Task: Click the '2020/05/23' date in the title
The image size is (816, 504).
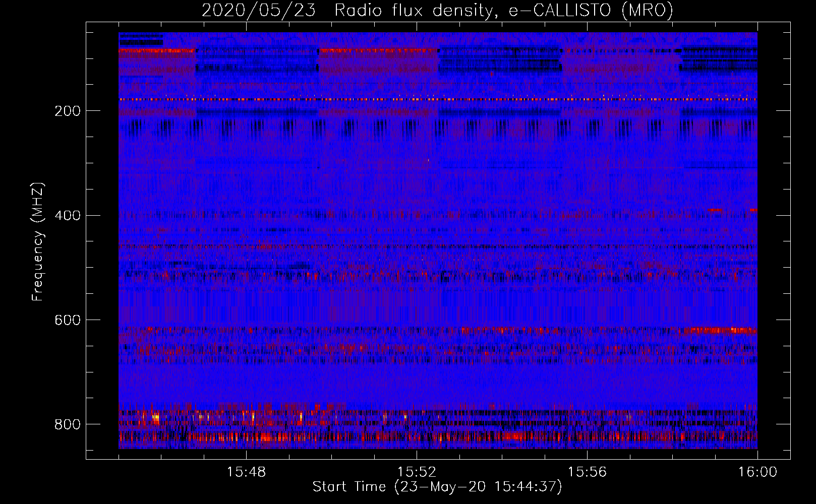Action: (x=258, y=11)
